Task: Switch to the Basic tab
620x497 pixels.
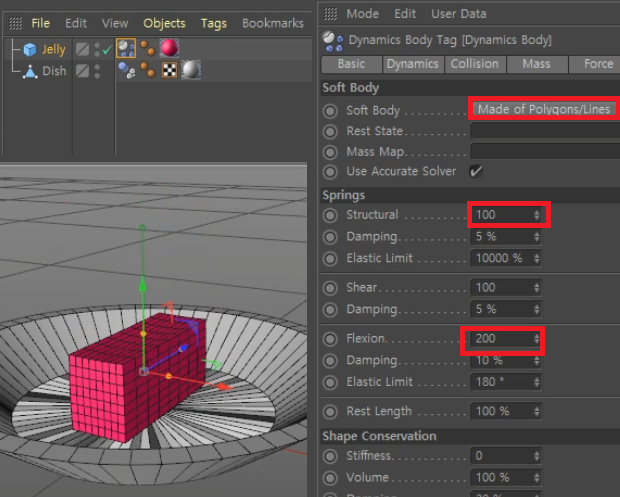Action: coord(352,64)
